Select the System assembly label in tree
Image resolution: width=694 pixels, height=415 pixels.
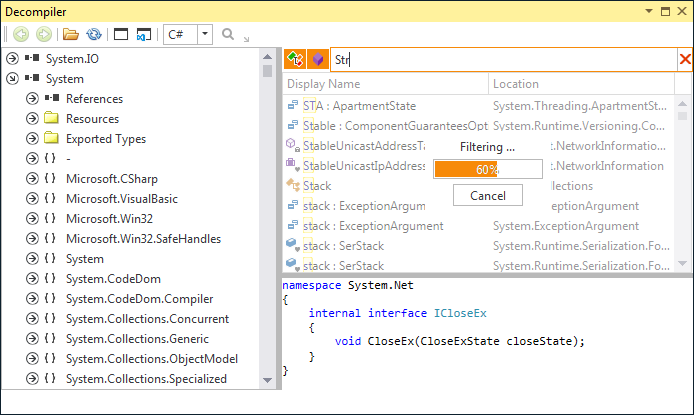coord(65,79)
